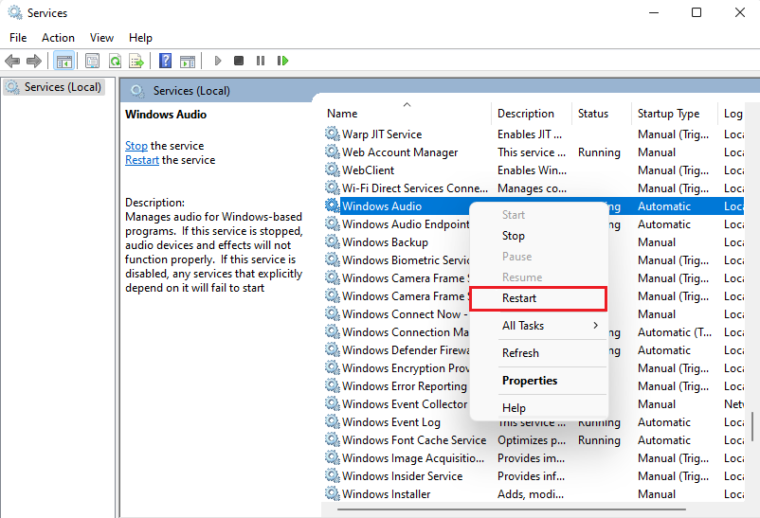Click gear icon beside Warp JIT Service
760x518 pixels.
tap(332, 134)
